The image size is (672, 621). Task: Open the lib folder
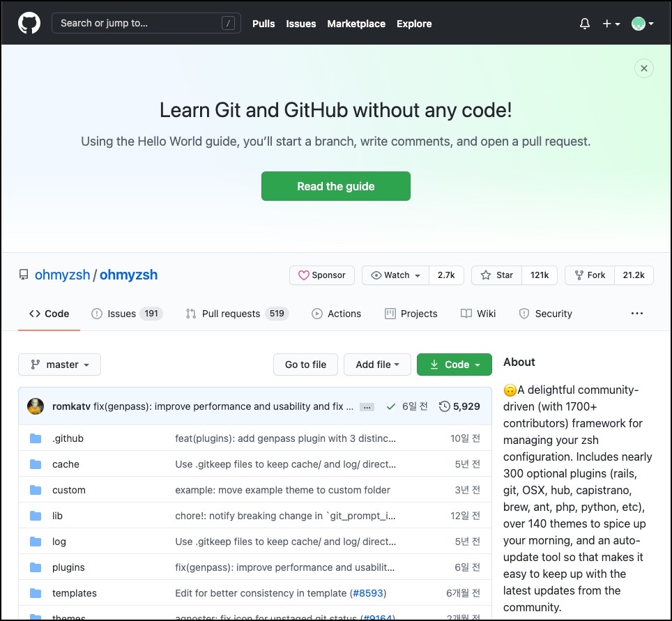click(x=57, y=516)
